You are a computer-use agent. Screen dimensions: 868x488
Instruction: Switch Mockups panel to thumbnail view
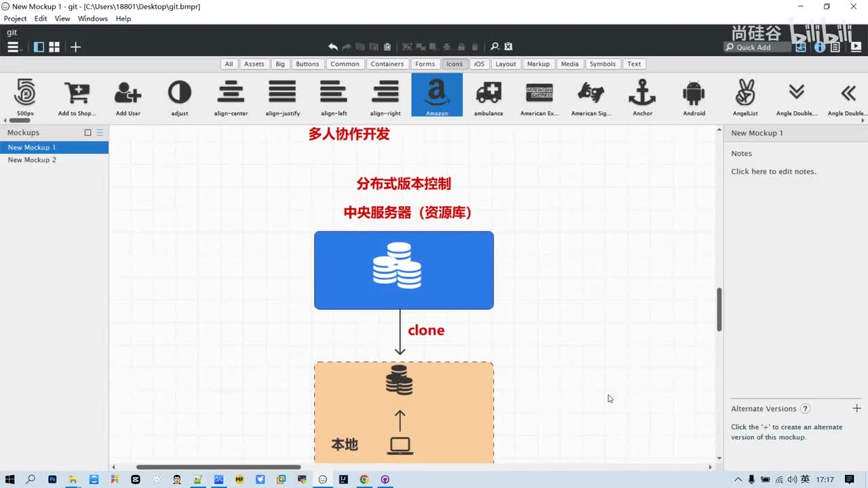tap(87, 133)
